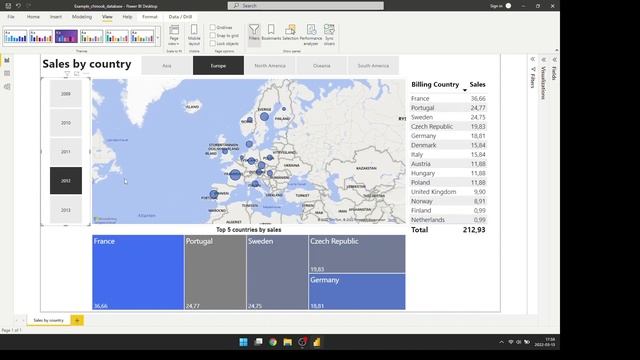The image size is (640, 360).
Task: Open the Performance analyzer pane
Action: [x=311, y=34]
